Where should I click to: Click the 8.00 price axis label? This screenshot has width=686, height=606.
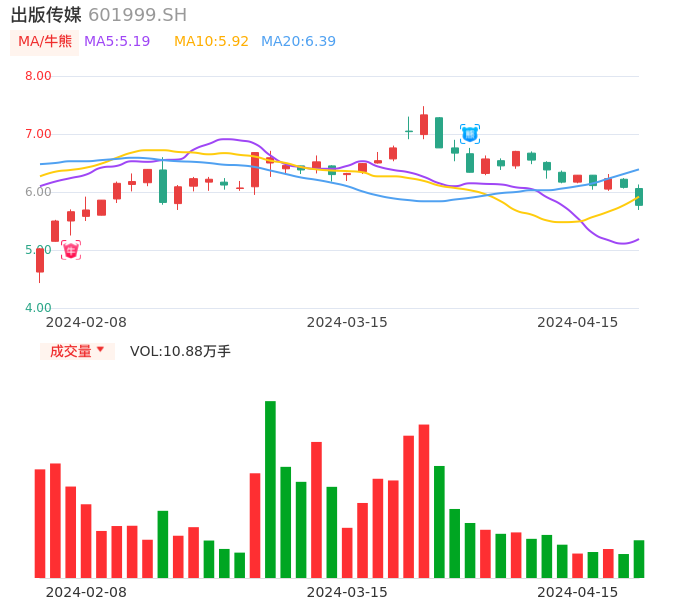pos(38,76)
